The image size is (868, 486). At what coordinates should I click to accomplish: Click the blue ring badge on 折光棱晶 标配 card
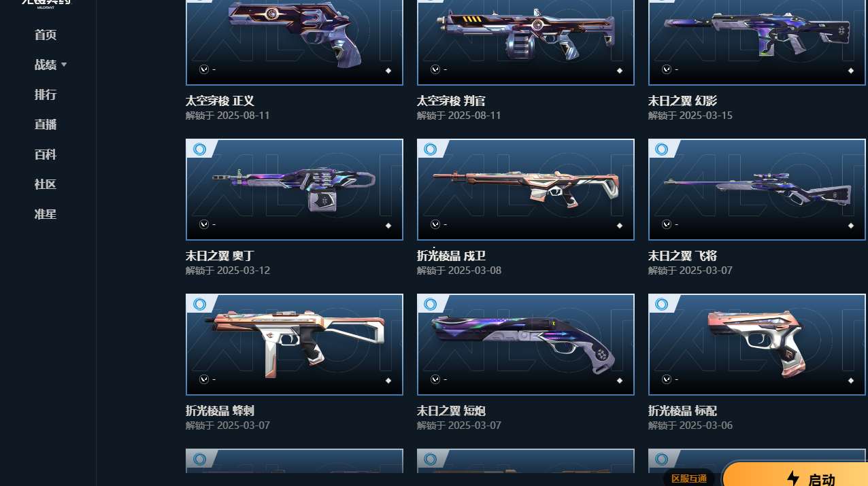point(662,304)
